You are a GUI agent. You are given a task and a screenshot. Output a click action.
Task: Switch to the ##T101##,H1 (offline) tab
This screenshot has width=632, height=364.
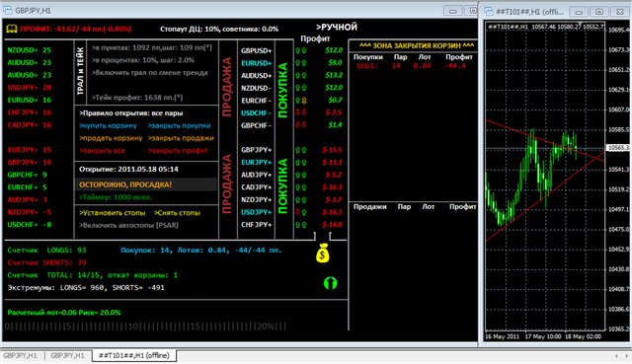click(134, 355)
